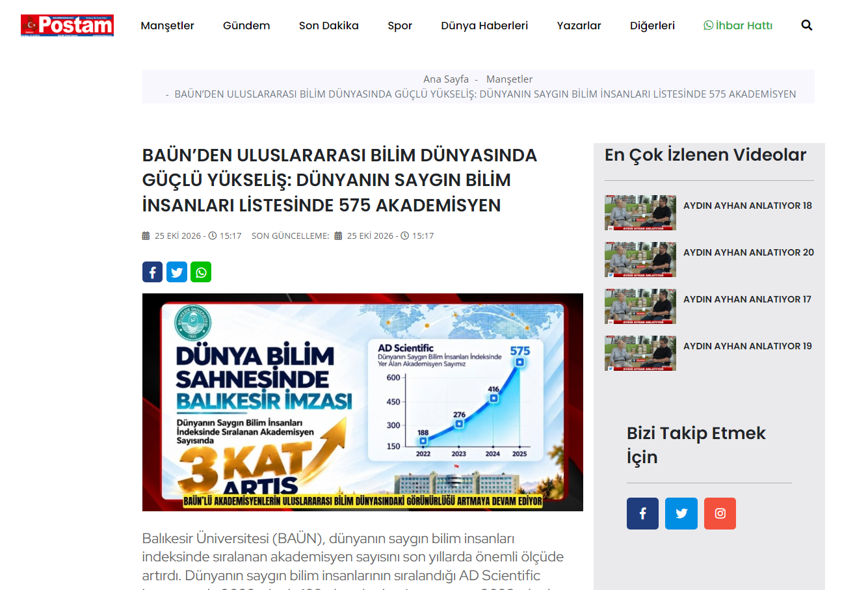The width and height of the screenshot is (868, 590).
Task: Open Instagram profile in Bizi Takip Etmek section
Action: pos(720,513)
